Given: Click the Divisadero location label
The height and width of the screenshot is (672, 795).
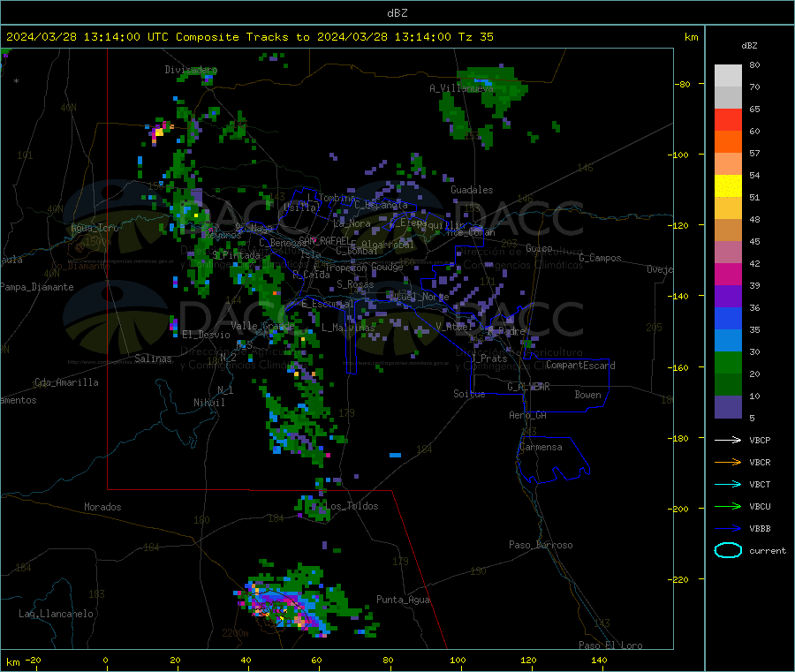Looking at the screenshot, I should pos(191,70).
